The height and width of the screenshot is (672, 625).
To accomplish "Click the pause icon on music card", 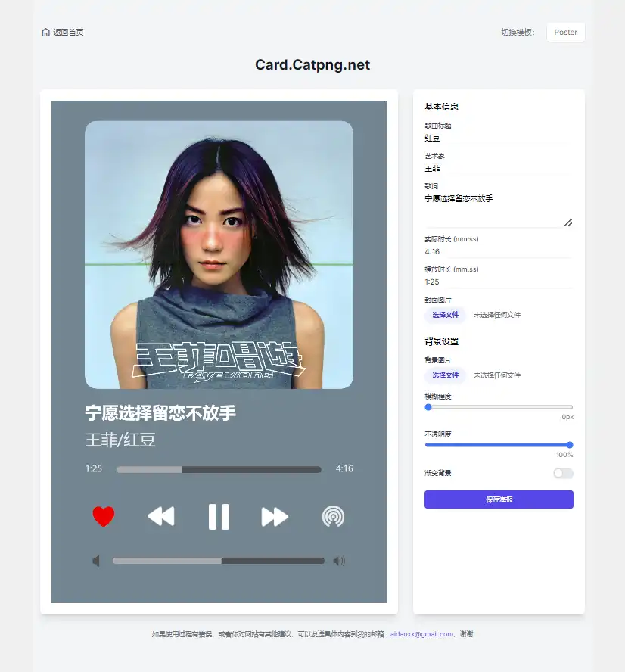I will coord(219,516).
